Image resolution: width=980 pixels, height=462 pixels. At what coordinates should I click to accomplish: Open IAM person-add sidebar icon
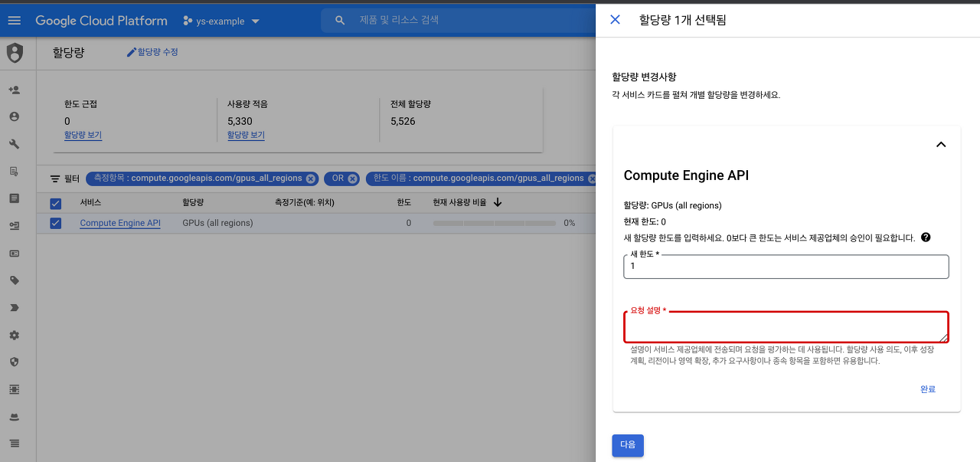(14, 90)
